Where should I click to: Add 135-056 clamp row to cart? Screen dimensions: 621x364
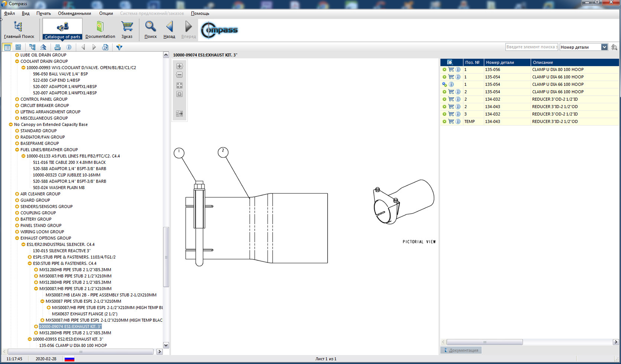click(451, 69)
